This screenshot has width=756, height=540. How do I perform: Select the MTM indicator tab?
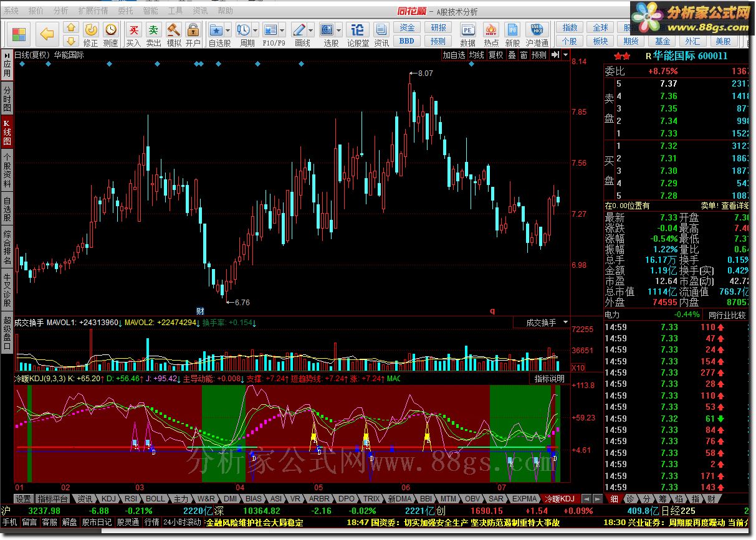pos(447,499)
